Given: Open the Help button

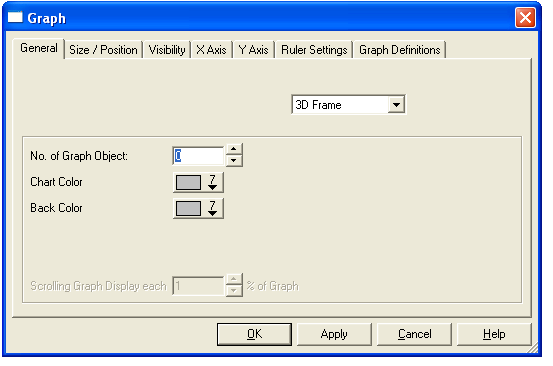Looking at the screenshot, I should pos(494,334).
